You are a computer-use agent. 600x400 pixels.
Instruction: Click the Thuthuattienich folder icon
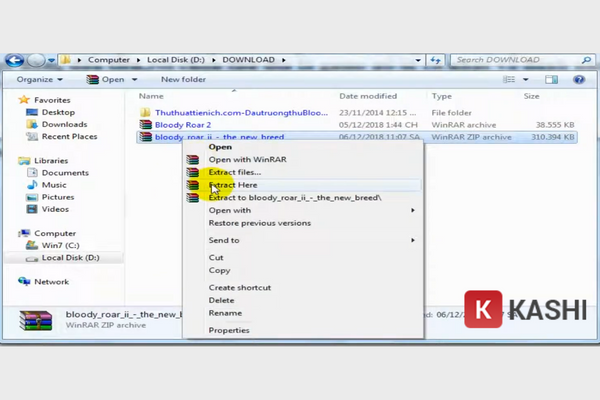145,112
